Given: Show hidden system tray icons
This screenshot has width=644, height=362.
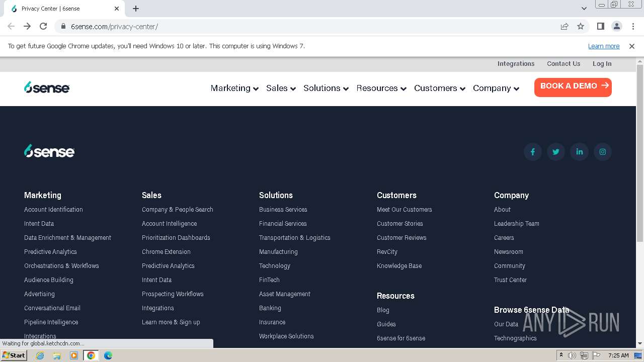Looking at the screenshot, I should [561, 355].
